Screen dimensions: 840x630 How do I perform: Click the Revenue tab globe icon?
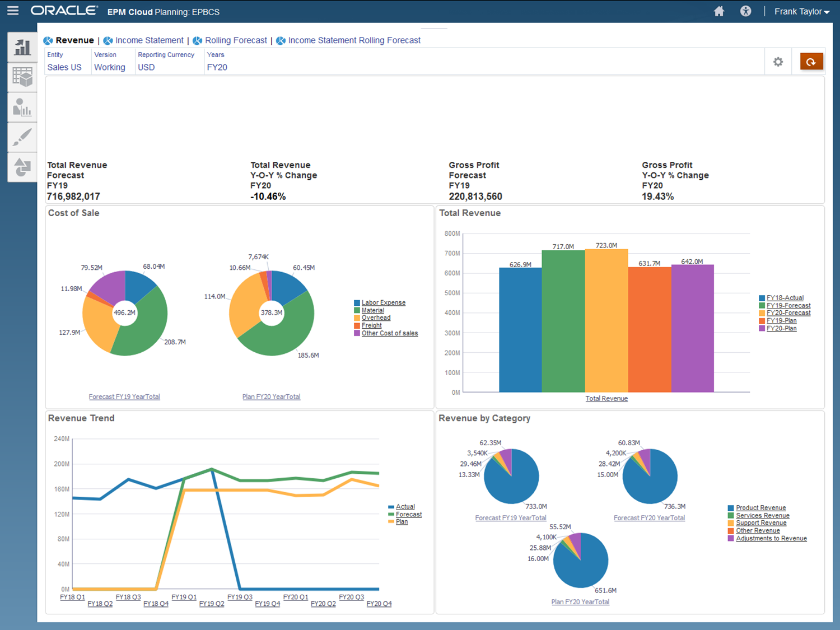click(48, 40)
